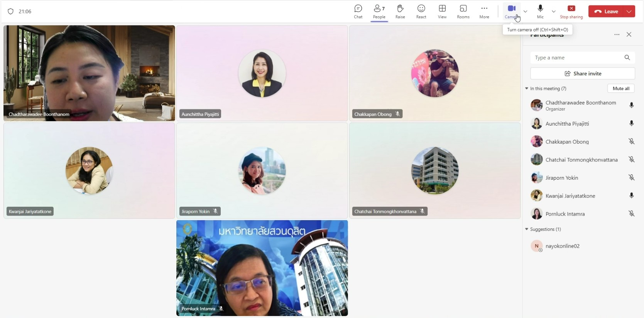The height and width of the screenshot is (318, 644).
Task: Click Jiraporn Yokin's list avatar
Action: click(x=536, y=178)
